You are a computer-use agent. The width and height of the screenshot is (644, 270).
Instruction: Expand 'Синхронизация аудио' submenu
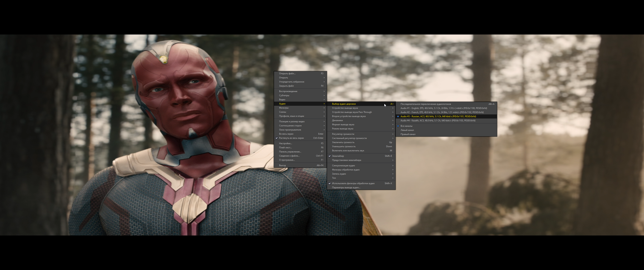pos(361,166)
